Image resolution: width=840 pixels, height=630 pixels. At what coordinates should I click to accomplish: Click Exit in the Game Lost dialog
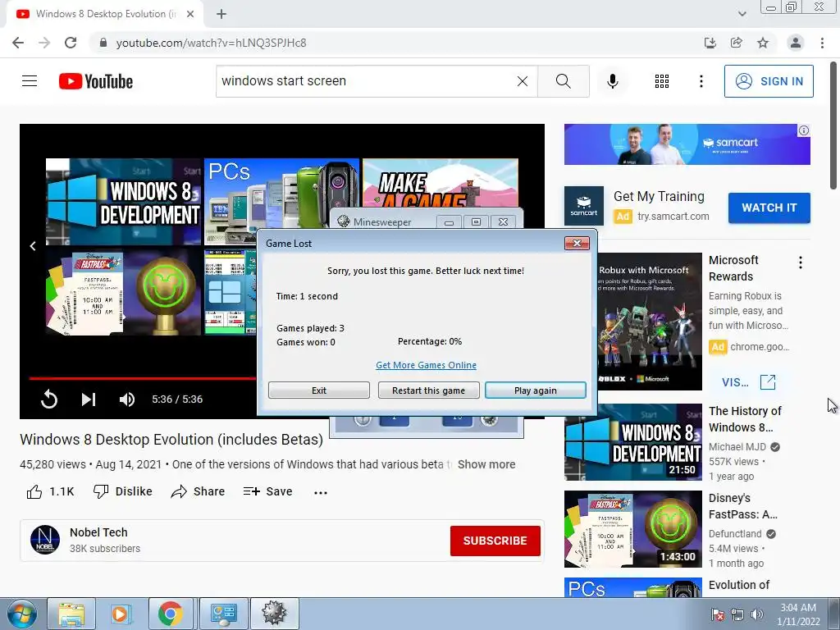(319, 390)
